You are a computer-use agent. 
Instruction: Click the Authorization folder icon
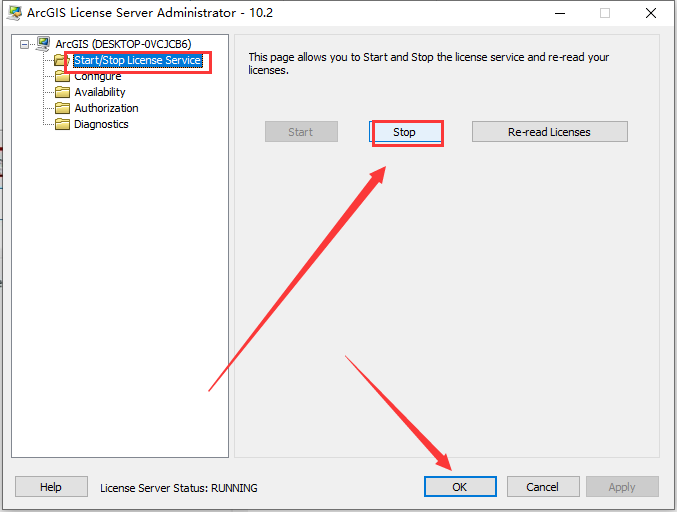pyautogui.click(x=62, y=108)
